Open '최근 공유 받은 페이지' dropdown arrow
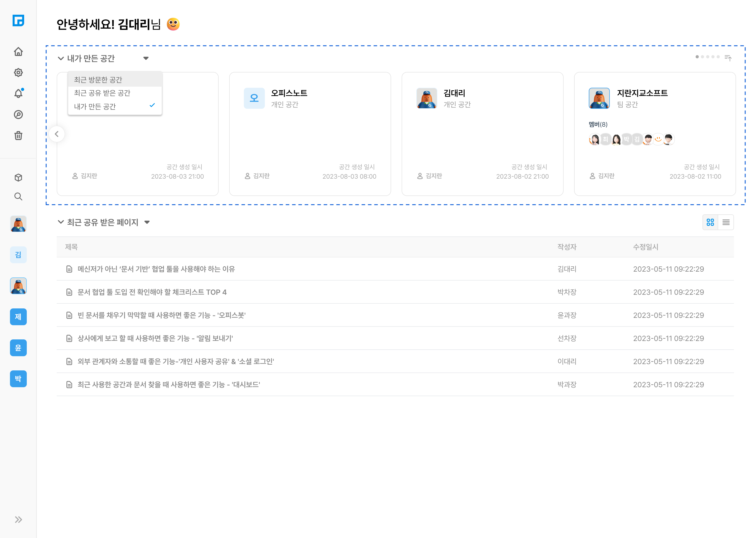 tap(147, 222)
